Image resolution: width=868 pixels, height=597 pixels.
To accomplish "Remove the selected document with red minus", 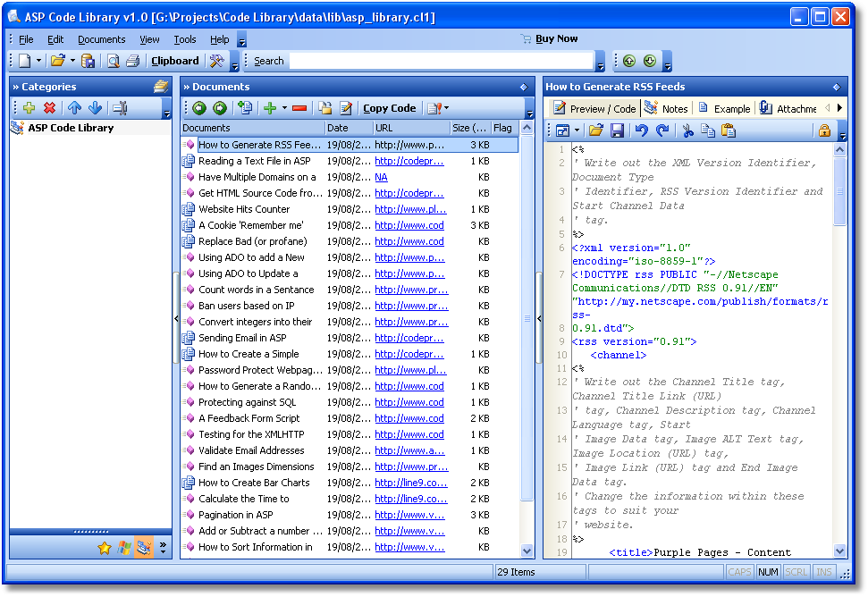I will [299, 108].
